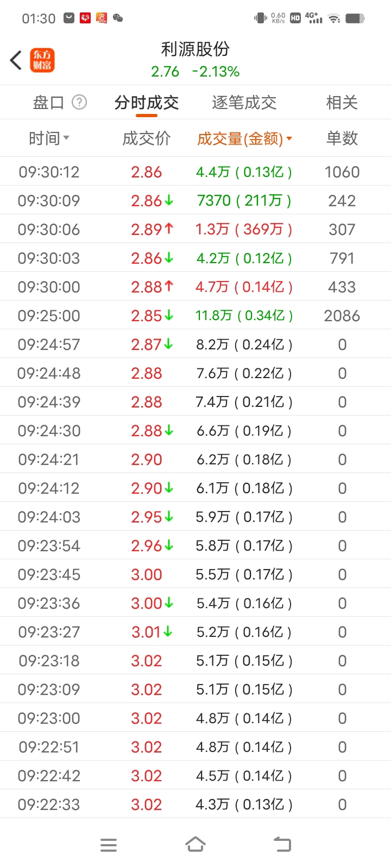
Task: Tap the battery icon in status bar
Action: pyautogui.click(x=355, y=18)
